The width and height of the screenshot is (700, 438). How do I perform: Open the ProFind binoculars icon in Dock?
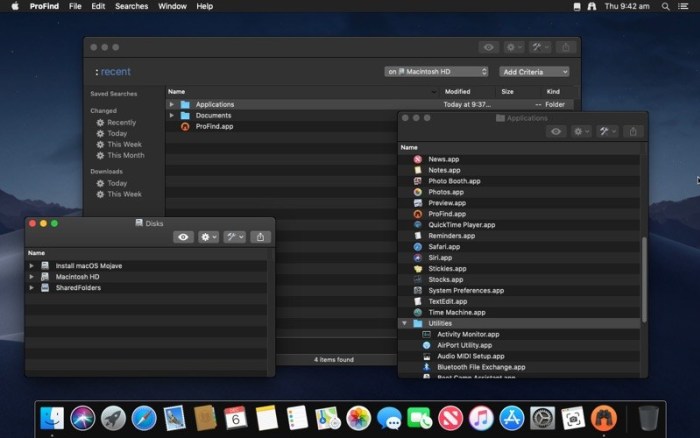tap(604, 418)
